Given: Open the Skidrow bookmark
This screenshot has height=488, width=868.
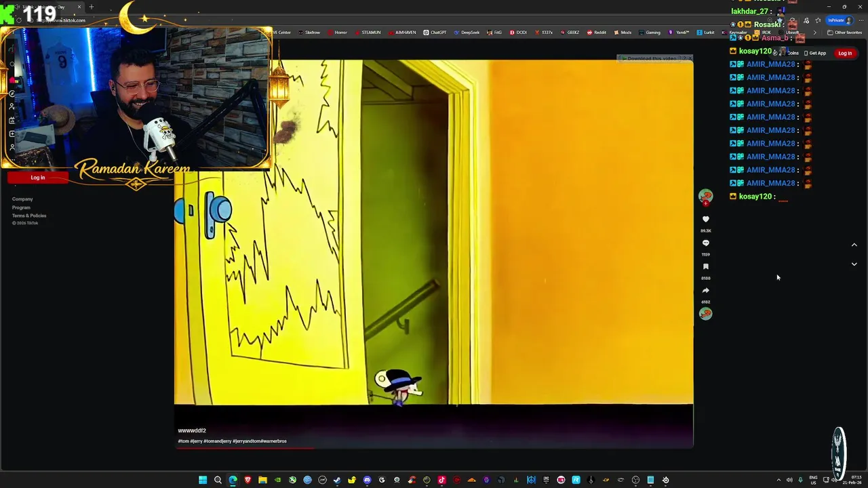Looking at the screenshot, I should tap(309, 33).
